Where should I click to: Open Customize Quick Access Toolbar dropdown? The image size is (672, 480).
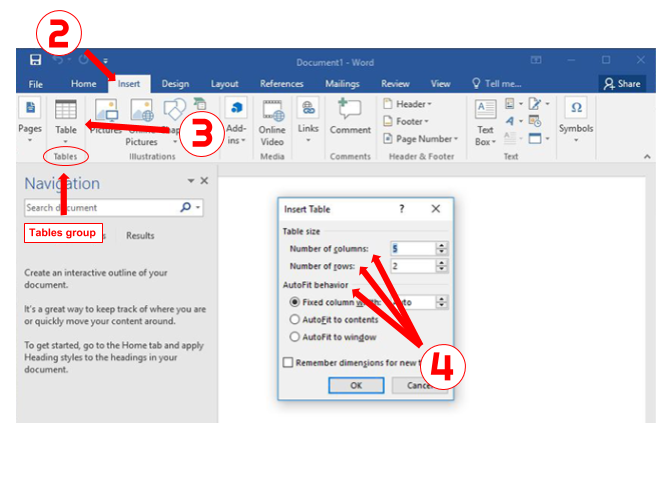point(105,61)
